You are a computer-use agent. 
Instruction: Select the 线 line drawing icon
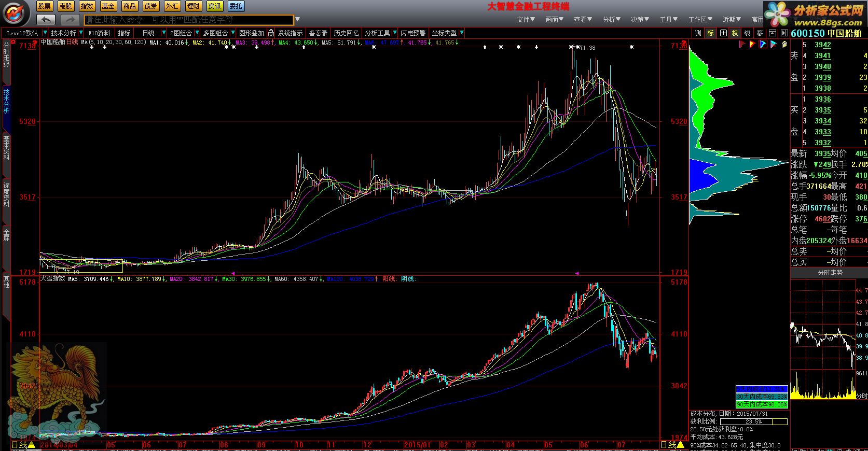tap(748, 33)
